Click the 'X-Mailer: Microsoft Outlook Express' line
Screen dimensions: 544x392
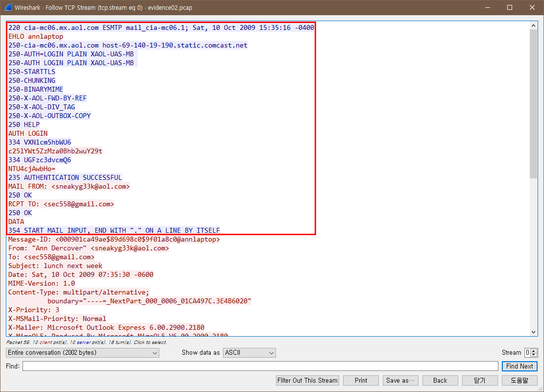click(106, 327)
